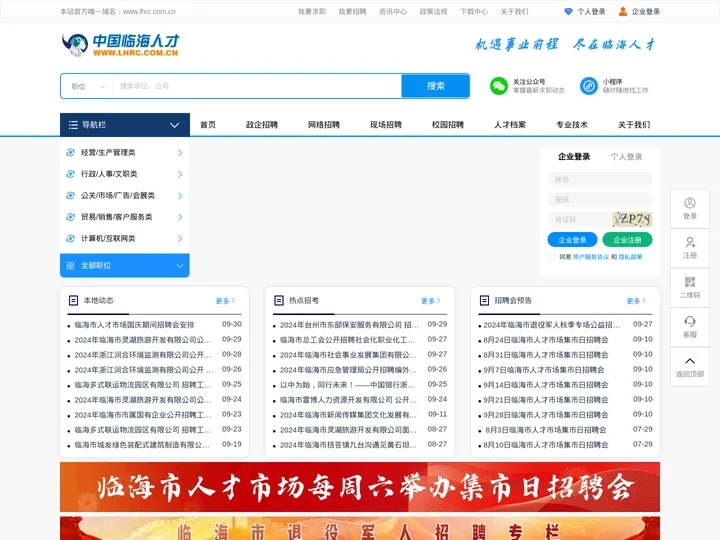Collapse the 导航栏 dropdown chevron
720x540 pixels.
(174, 125)
